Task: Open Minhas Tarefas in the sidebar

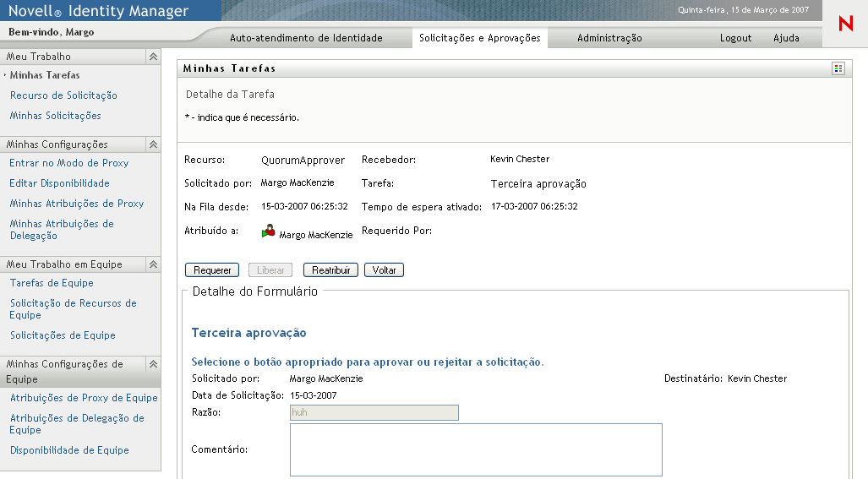Action: [45, 74]
